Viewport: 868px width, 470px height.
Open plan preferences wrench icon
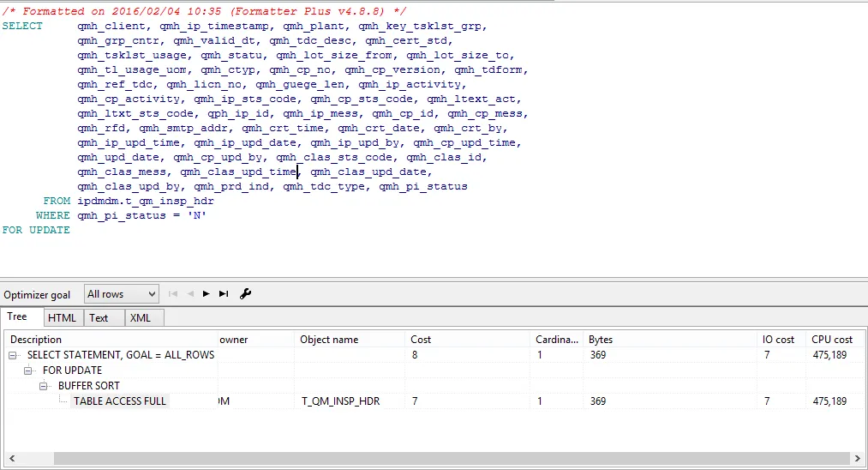[x=245, y=293]
